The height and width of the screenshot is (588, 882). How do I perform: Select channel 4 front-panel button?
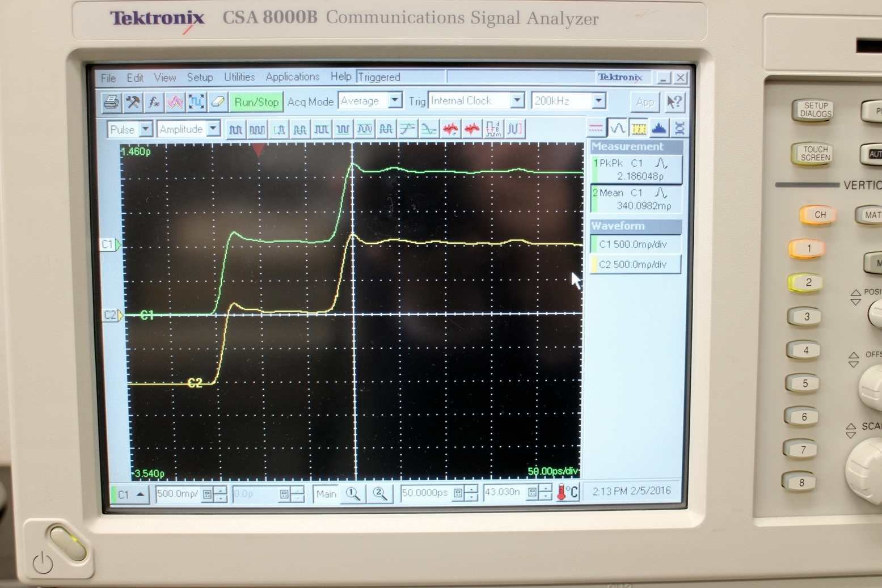click(x=805, y=350)
